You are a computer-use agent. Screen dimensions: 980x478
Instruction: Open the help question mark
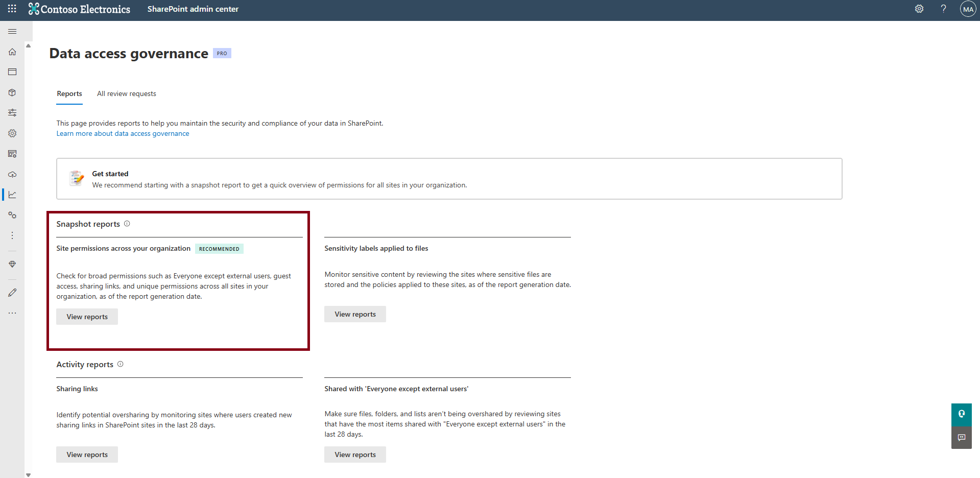point(943,9)
